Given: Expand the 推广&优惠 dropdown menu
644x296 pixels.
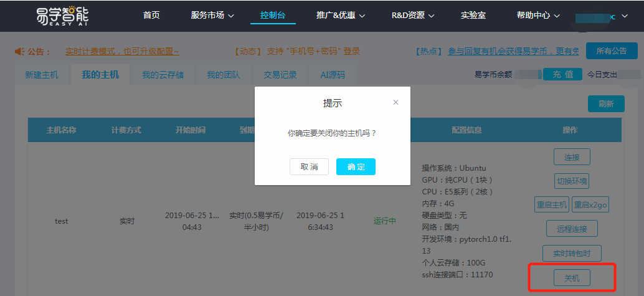Looking at the screenshot, I should 341,16.
